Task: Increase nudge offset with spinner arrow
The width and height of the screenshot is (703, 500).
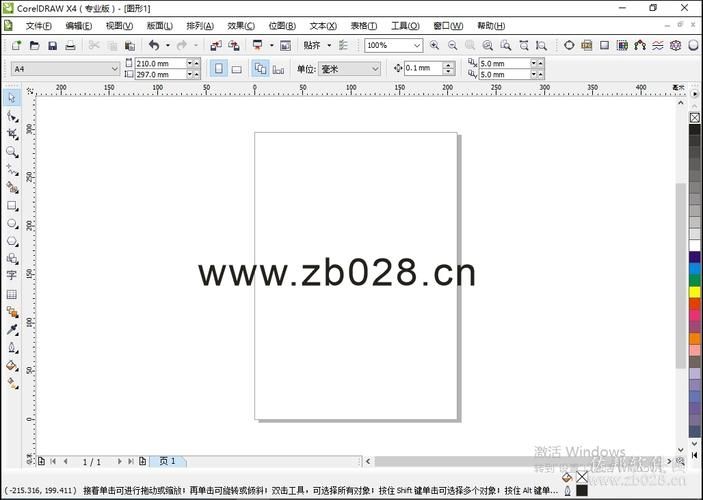Action: coord(448,65)
